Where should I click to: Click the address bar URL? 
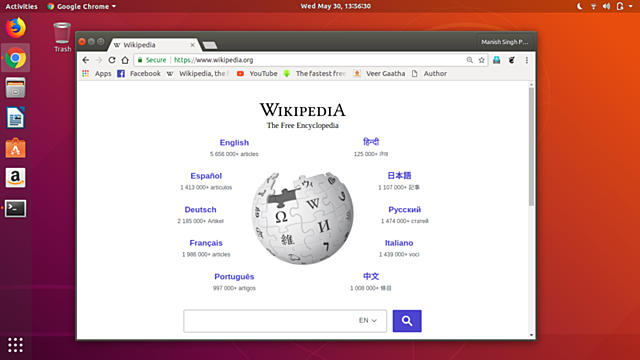tap(213, 60)
